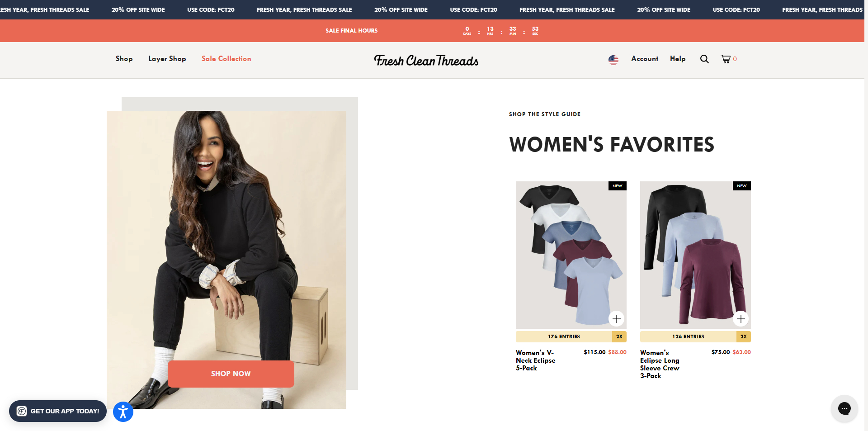Go to Sale Collection
Screen dimensions: 868x431
point(226,59)
